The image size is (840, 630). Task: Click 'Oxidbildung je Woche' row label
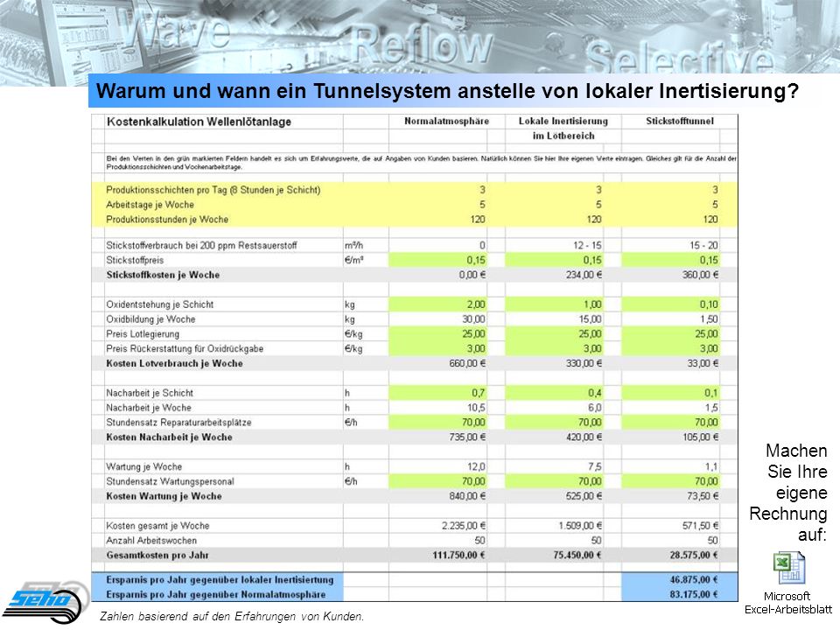tap(150, 319)
